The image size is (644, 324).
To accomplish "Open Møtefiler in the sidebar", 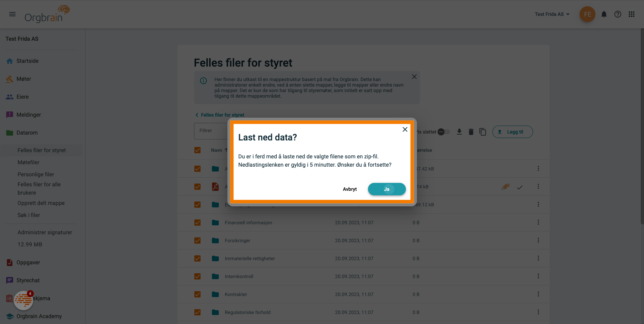I will click(x=29, y=162).
